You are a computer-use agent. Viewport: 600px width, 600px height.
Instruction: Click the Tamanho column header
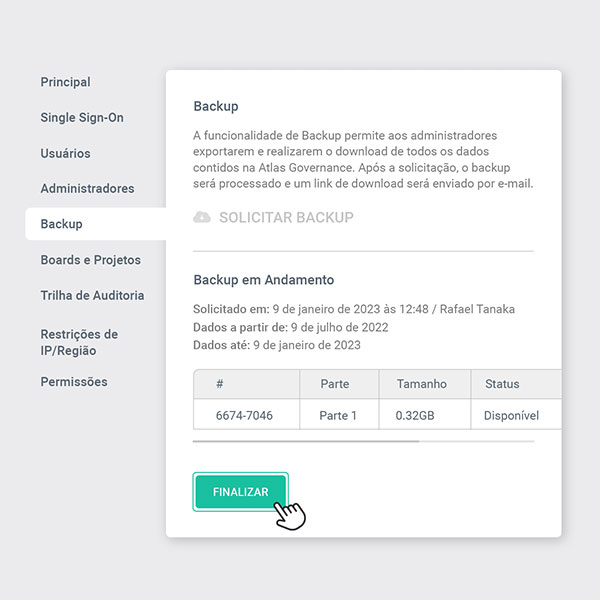[x=420, y=384]
